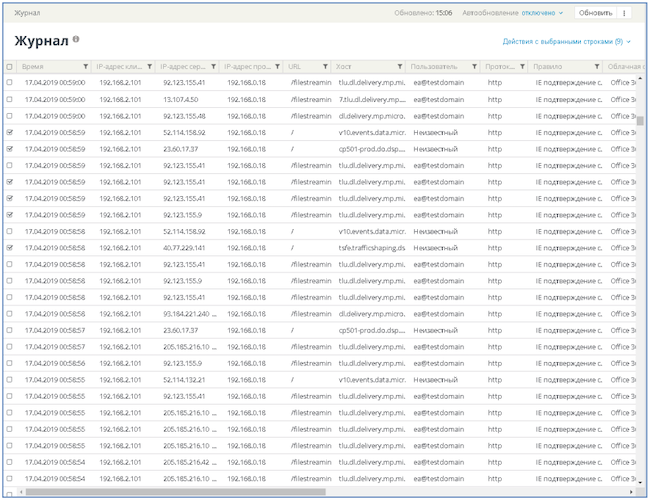650x500 pixels.
Task: Open the three-dot menu next to Обновить
Action: pos(625,13)
